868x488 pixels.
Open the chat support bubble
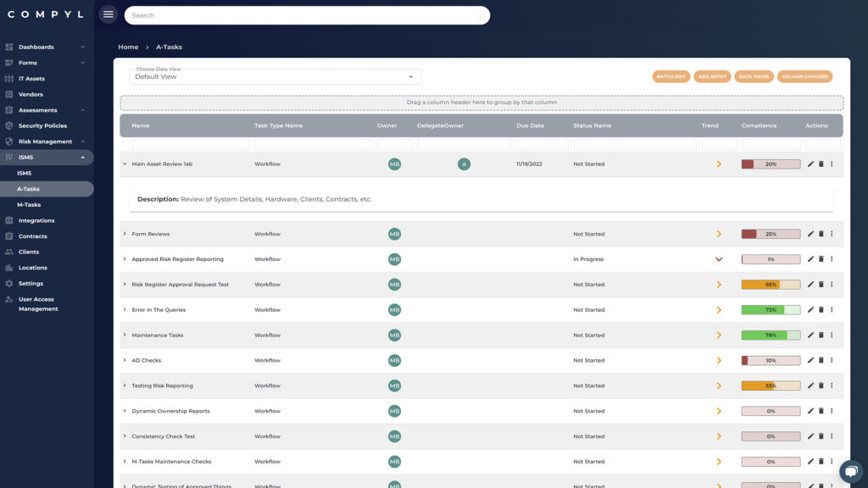pos(851,471)
